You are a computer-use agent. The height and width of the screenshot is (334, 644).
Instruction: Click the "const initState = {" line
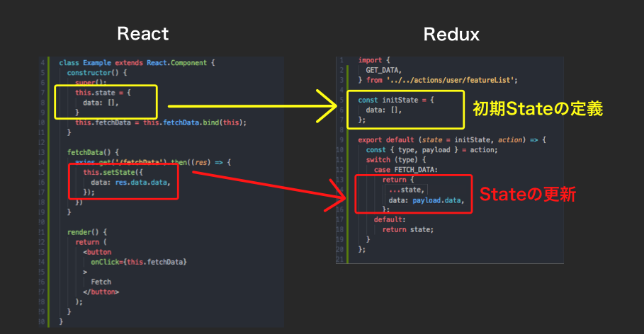tap(396, 100)
